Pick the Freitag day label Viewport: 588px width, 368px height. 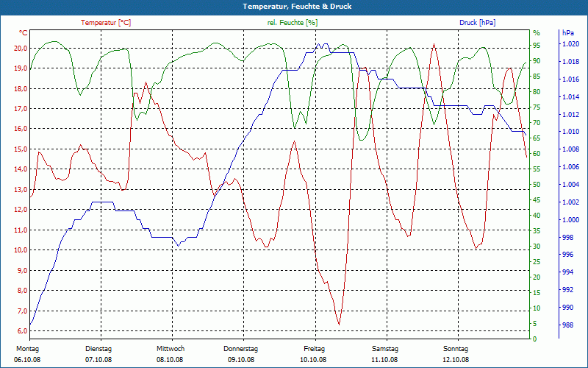pos(315,349)
